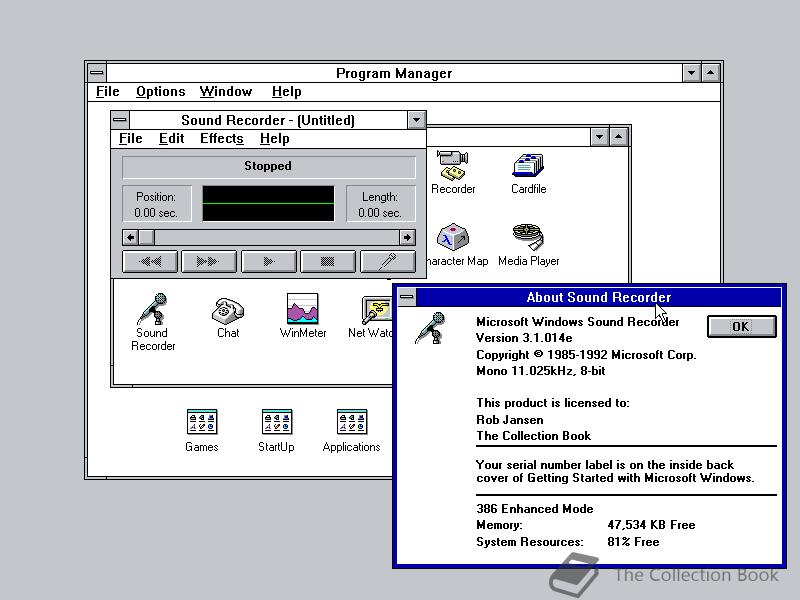Click the Rob Jansen licensee name
This screenshot has width=800, height=600.
(x=510, y=420)
